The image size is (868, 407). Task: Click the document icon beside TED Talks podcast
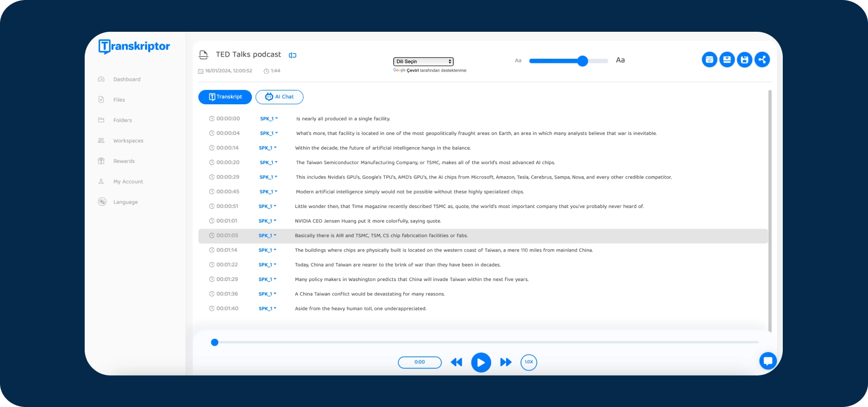click(203, 55)
